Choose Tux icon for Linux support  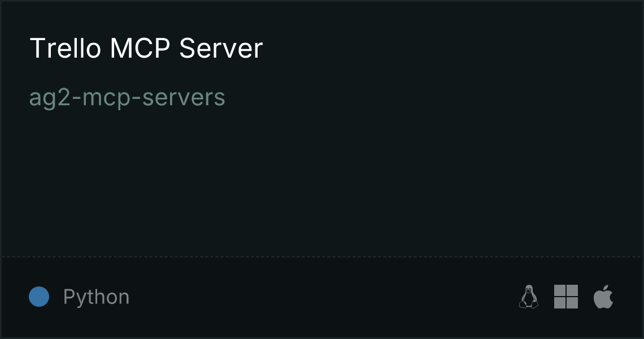point(529,297)
